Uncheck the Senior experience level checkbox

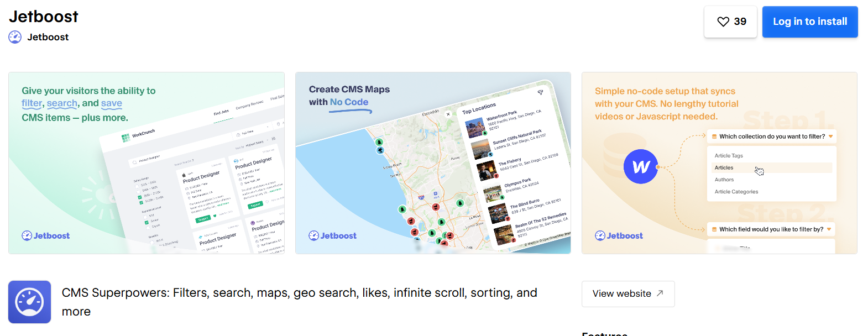tap(146, 222)
